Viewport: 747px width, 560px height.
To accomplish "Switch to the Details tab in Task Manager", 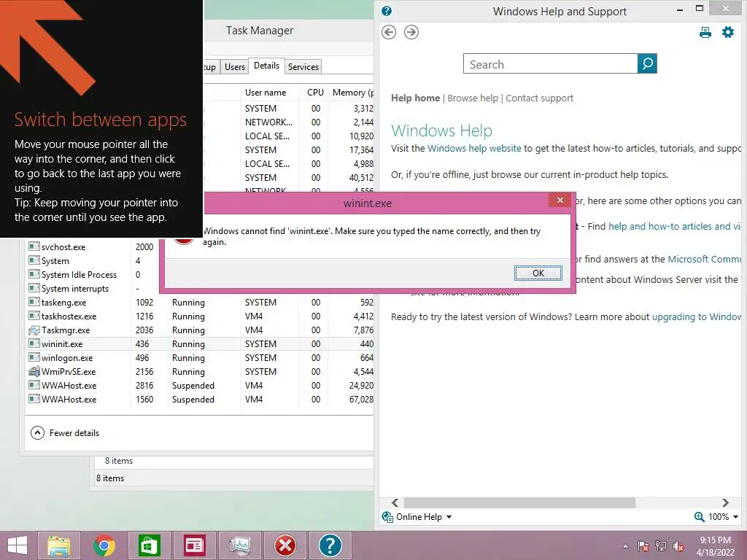I will (x=266, y=66).
